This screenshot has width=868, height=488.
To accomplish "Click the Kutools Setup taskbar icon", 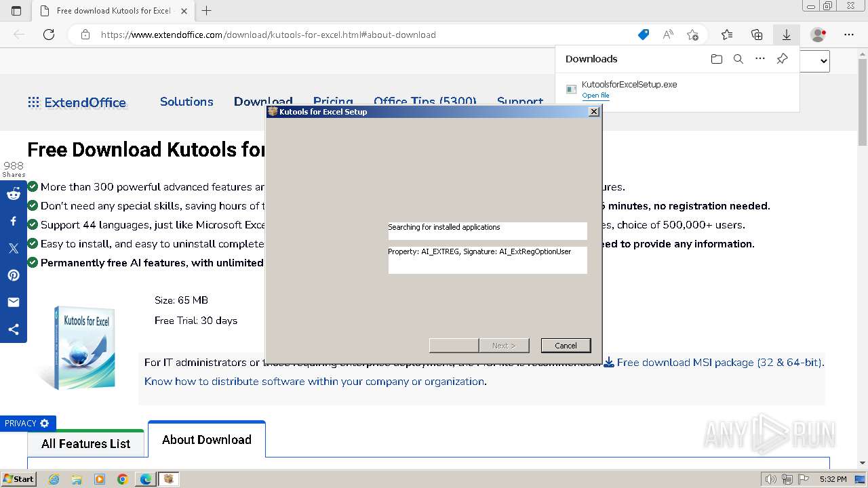I will [x=169, y=479].
